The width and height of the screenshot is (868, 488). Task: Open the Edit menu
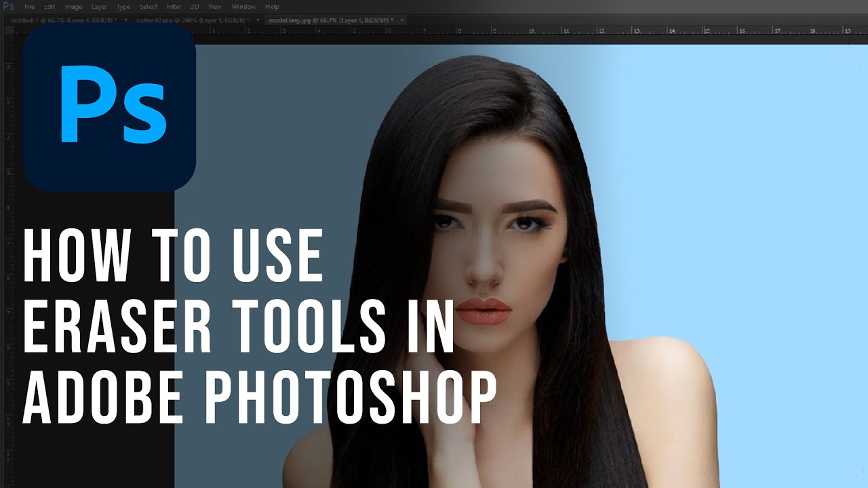click(x=50, y=7)
